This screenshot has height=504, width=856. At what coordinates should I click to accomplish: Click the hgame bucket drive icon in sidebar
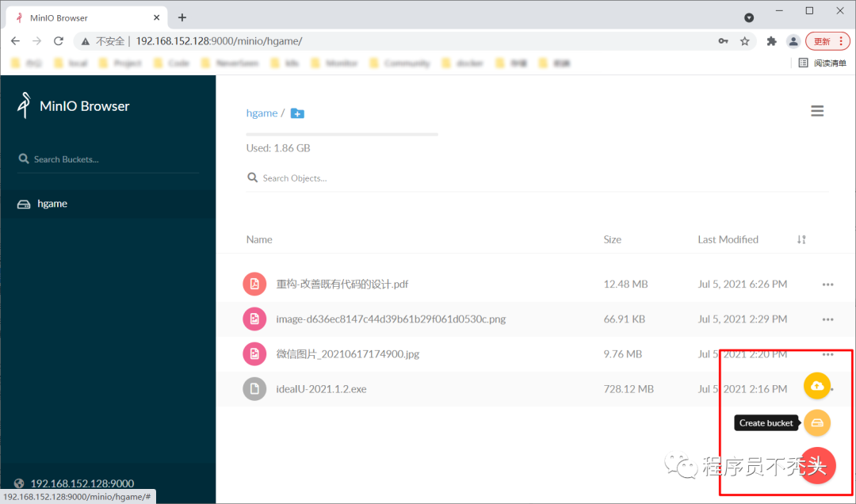click(x=24, y=204)
